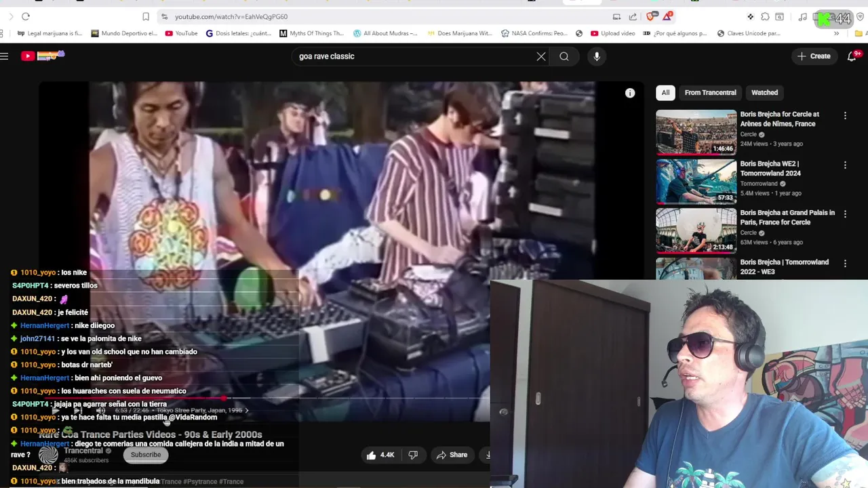This screenshot has height=488, width=868.
Task: Open options for Boris Brejcha WE2 Tomorrowland 2024
Action: pos(845,165)
